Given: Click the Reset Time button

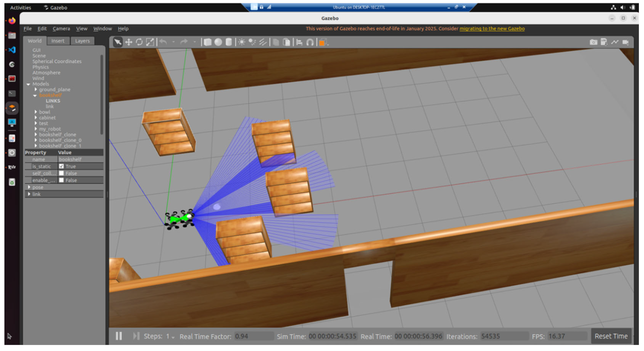Looking at the screenshot, I should click(x=611, y=336).
